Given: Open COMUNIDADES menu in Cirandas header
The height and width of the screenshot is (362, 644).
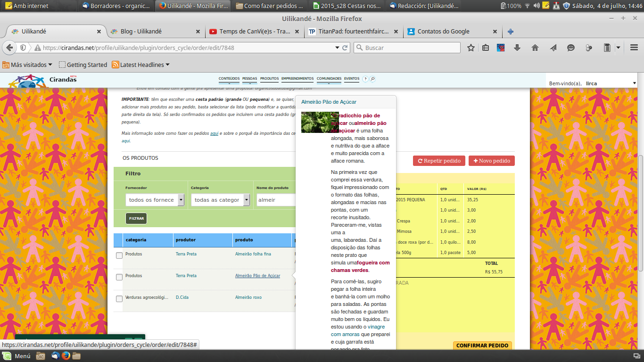Looking at the screenshot, I should tap(329, 79).
